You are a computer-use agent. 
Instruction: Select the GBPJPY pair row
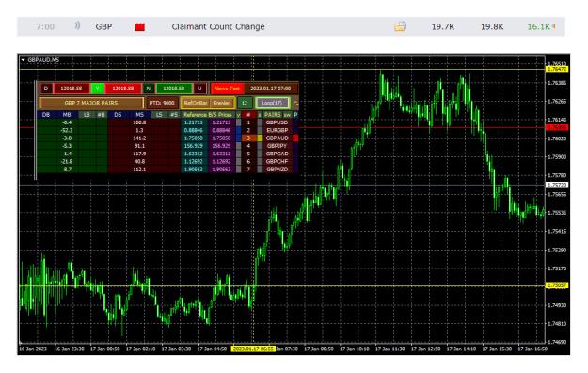278,146
